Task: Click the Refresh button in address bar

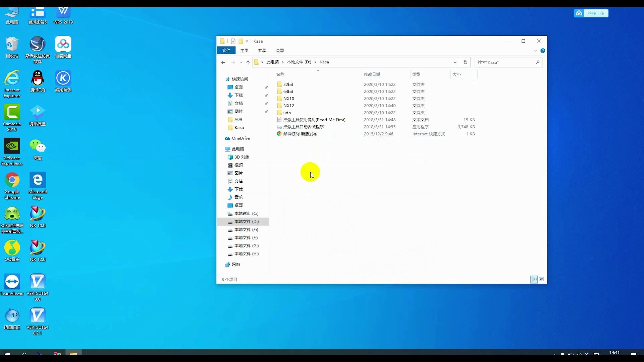Action: coord(465,62)
